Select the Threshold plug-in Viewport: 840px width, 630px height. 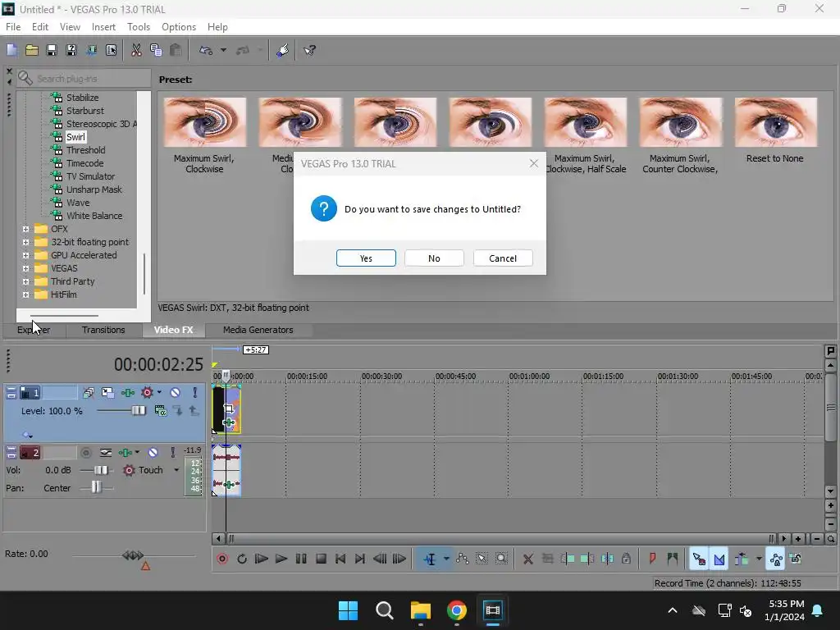pos(85,150)
